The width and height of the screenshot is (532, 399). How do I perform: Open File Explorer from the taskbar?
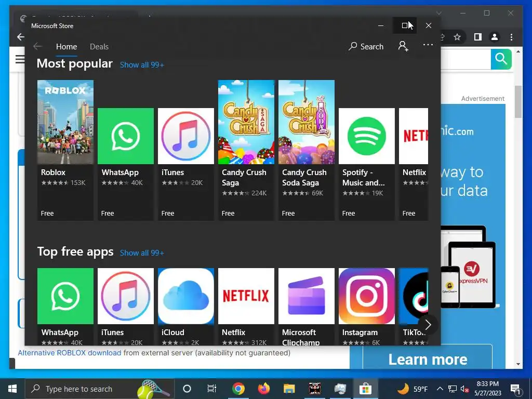coord(289,389)
